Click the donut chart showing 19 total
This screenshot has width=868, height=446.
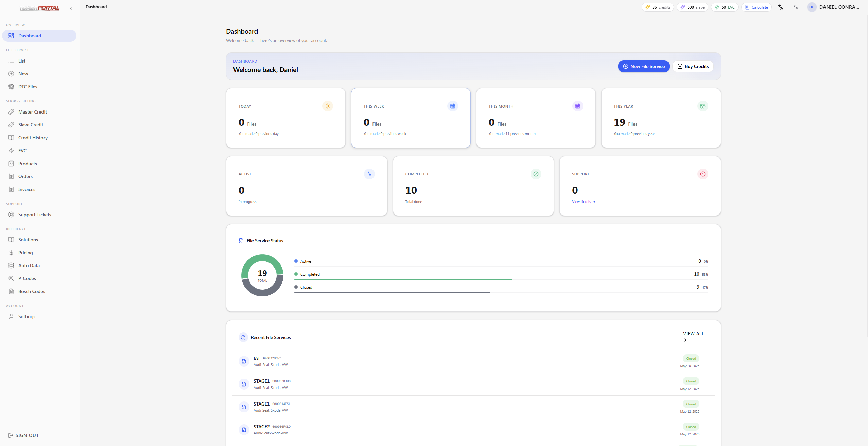coord(262,275)
